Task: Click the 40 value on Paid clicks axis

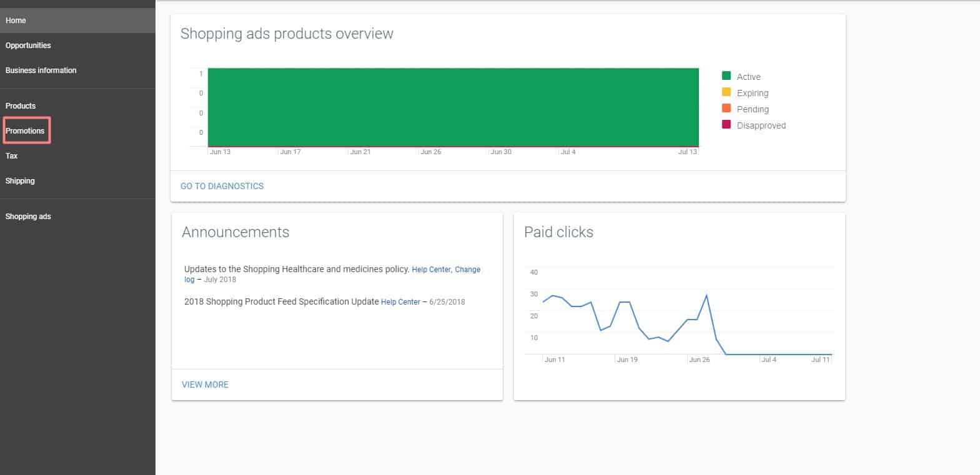Action: point(533,272)
